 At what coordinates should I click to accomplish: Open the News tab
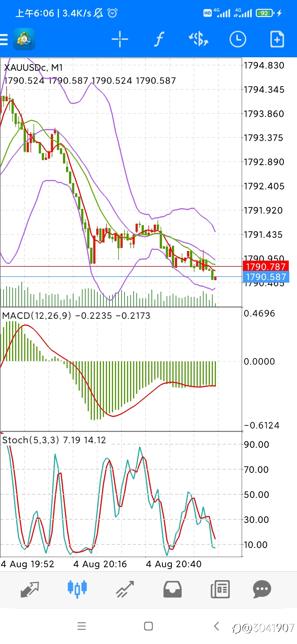coord(220,589)
